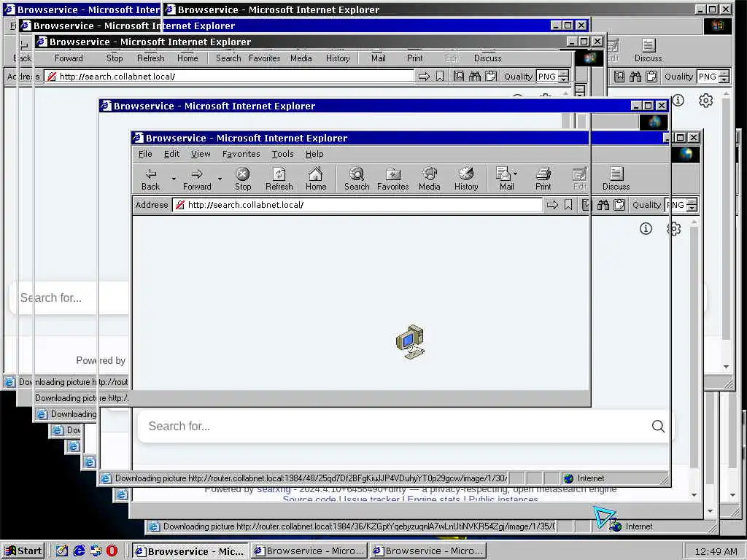Screen dimensions: 747x560
Task: Launch Opera from the quick launch bar
Action: (112, 551)
